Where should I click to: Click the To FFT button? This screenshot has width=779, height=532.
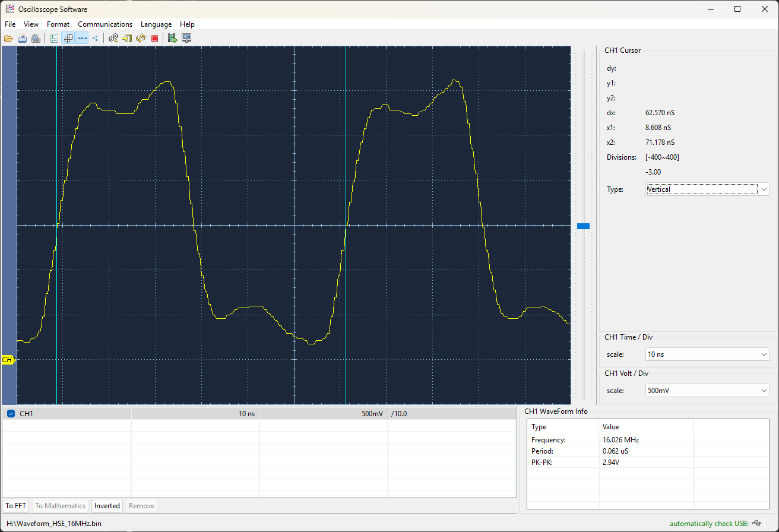click(x=16, y=506)
